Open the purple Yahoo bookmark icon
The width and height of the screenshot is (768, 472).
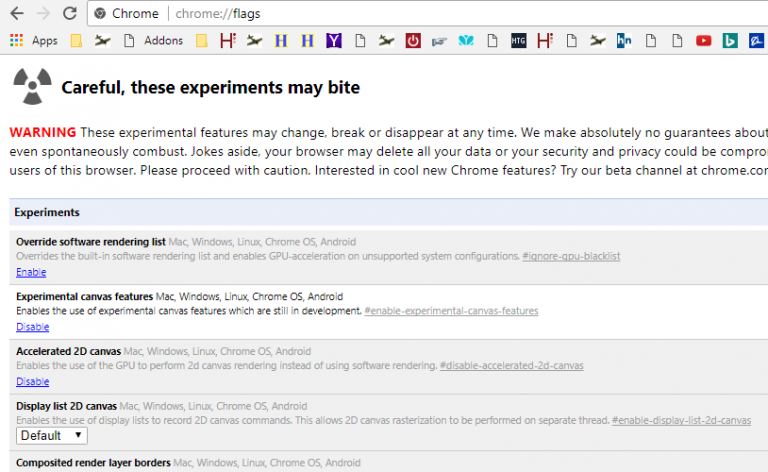tap(334, 41)
